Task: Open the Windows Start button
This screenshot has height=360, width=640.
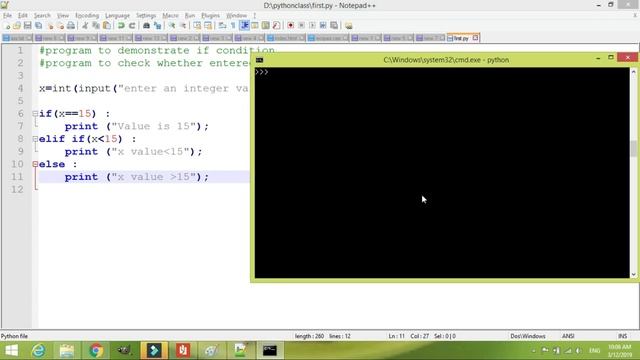Action: click(11, 350)
